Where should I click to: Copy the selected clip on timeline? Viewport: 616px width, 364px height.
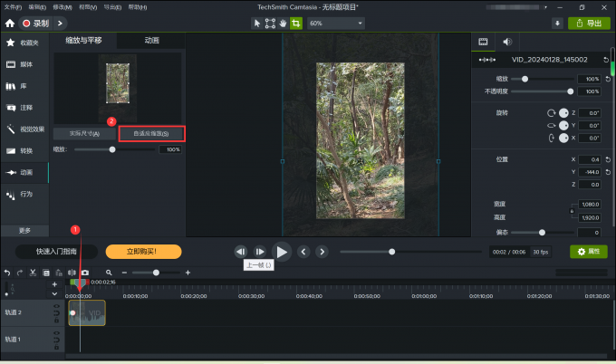click(x=46, y=273)
